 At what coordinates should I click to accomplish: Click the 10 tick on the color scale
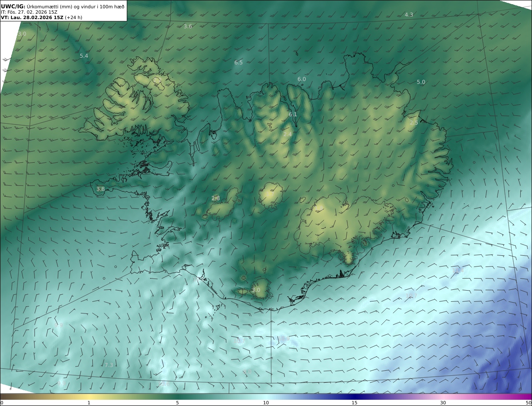pyautogui.click(x=266, y=403)
